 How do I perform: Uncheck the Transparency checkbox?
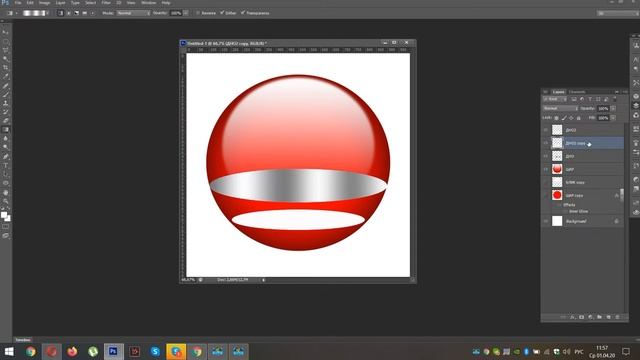point(243,13)
